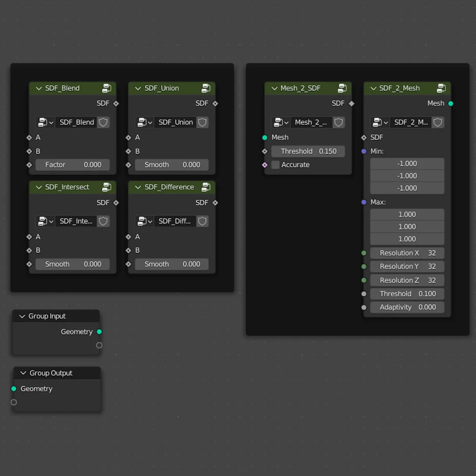Open node group browse dropdown in SDF_Intersect
476x476 pixels.
point(45,221)
